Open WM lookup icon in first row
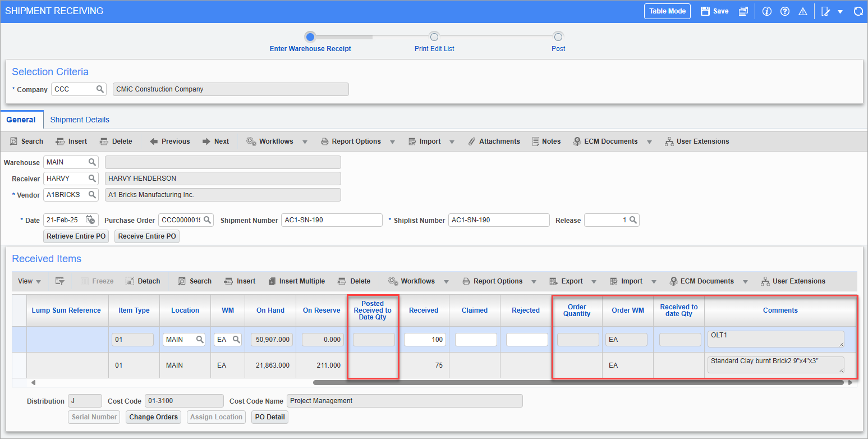Image resolution: width=868 pixels, height=439 pixels. pyautogui.click(x=236, y=340)
